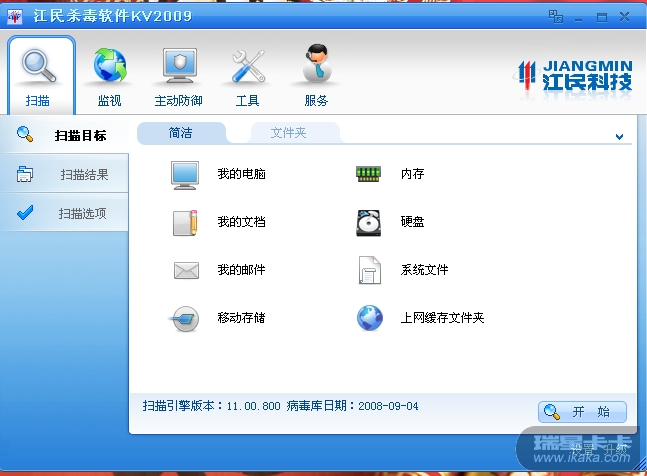Choose the 内存 memory chip icon
The image size is (647, 476).
[368, 174]
